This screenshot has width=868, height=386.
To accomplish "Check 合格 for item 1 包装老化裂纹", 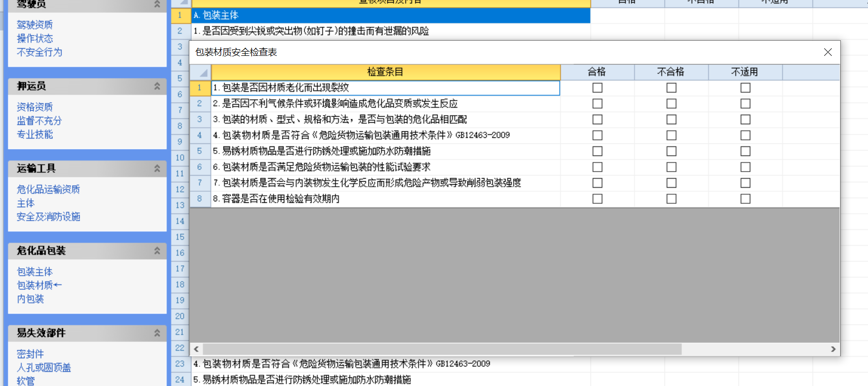I will [x=597, y=88].
